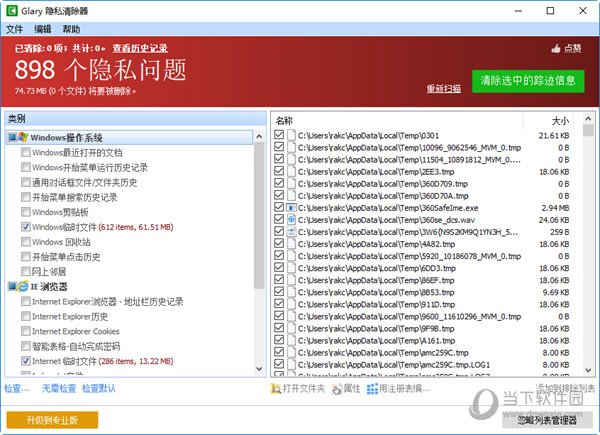Select the amc259C.tmp file row

point(422,352)
